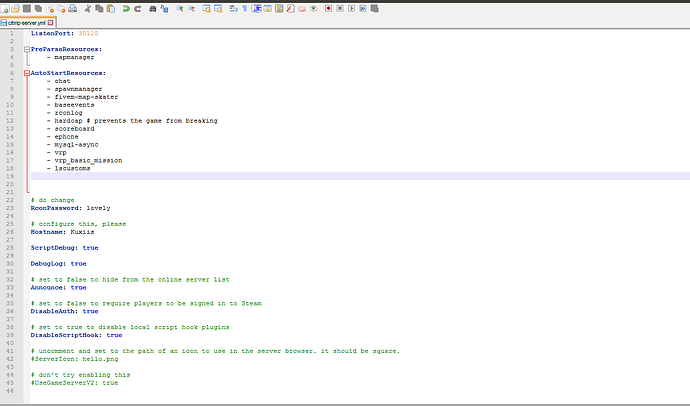Copy the selection from toolbar
This screenshot has width=690, height=406.
[99, 8]
